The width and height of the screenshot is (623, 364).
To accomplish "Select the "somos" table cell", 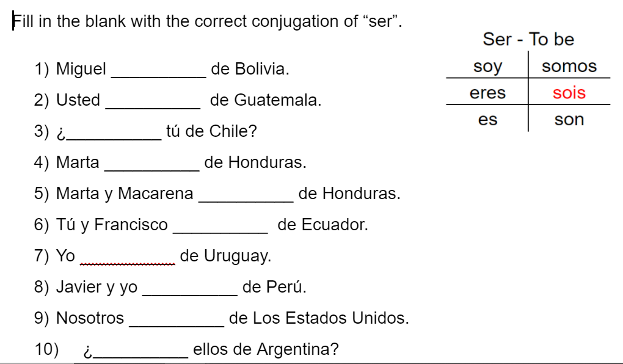I will click(x=569, y=67).
